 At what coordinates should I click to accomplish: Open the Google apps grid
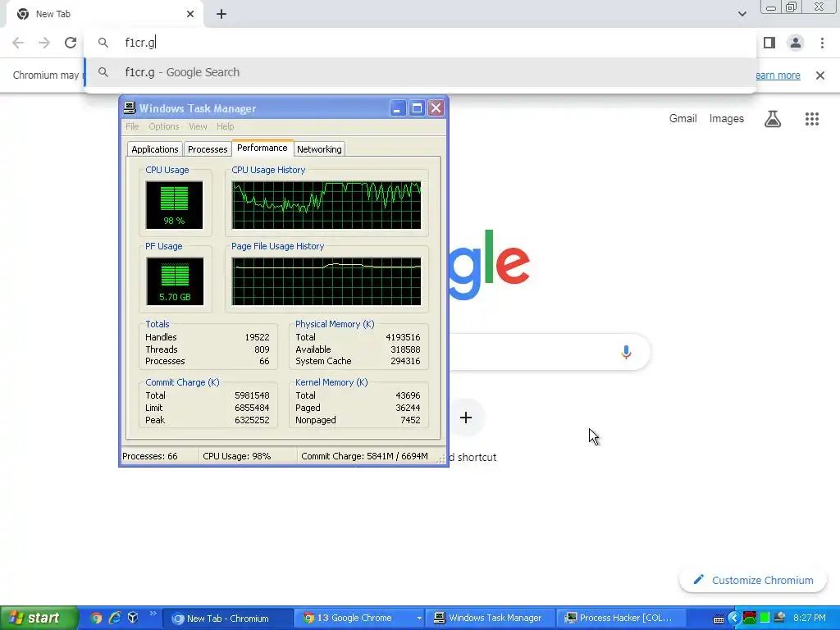(x=812, y=118)
